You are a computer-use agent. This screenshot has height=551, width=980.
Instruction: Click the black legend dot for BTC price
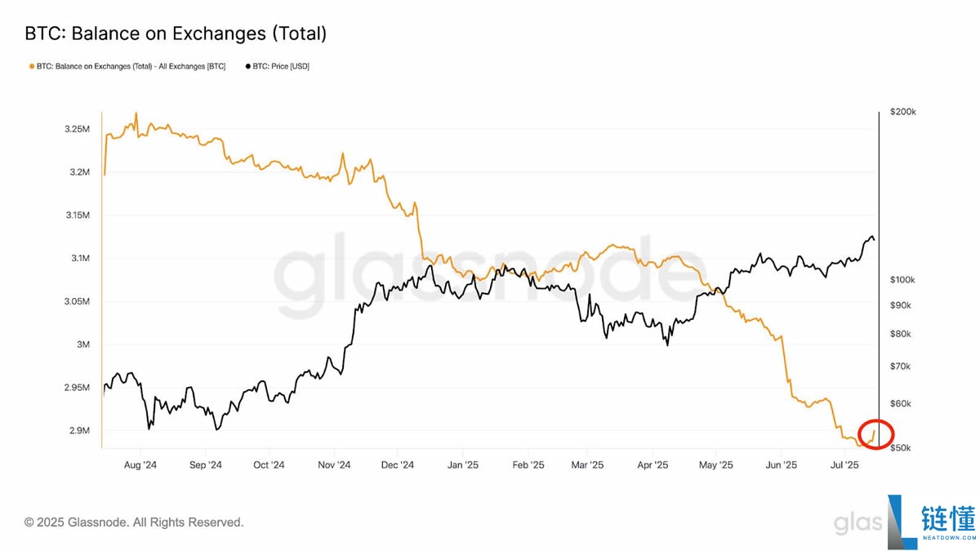248,66
